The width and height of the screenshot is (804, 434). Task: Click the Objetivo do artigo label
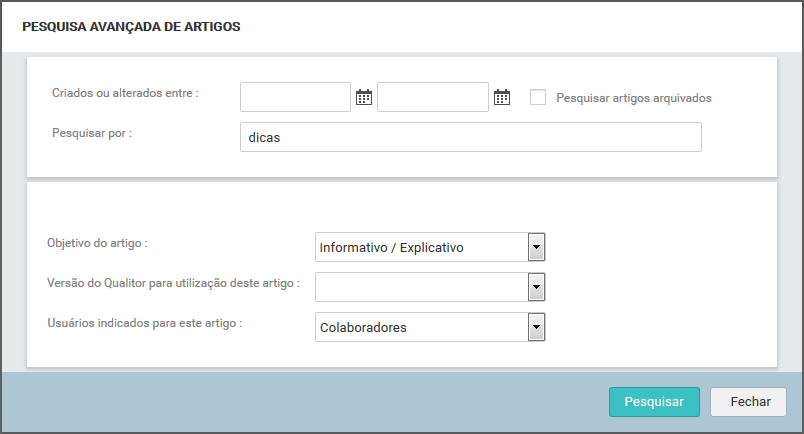97,243
